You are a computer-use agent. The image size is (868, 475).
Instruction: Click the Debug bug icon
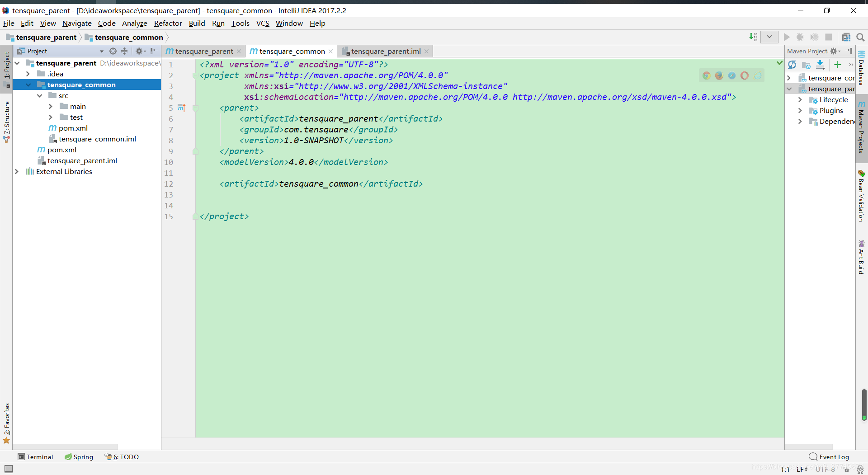click(800, 37)
